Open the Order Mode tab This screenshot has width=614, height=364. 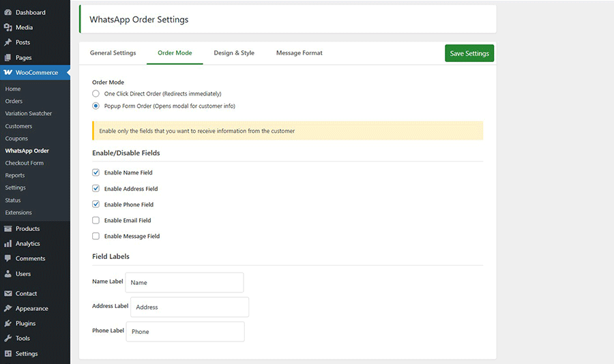[x=175, y=53]
